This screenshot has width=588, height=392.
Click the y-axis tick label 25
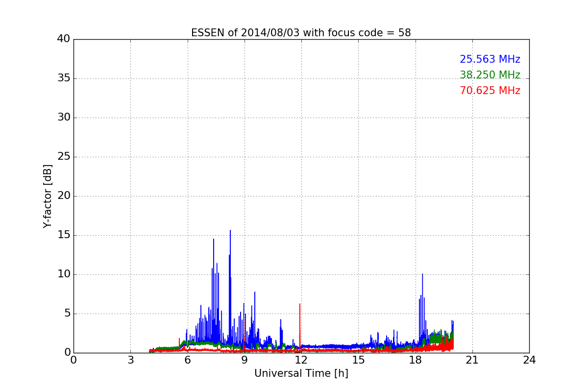(64, 157)
